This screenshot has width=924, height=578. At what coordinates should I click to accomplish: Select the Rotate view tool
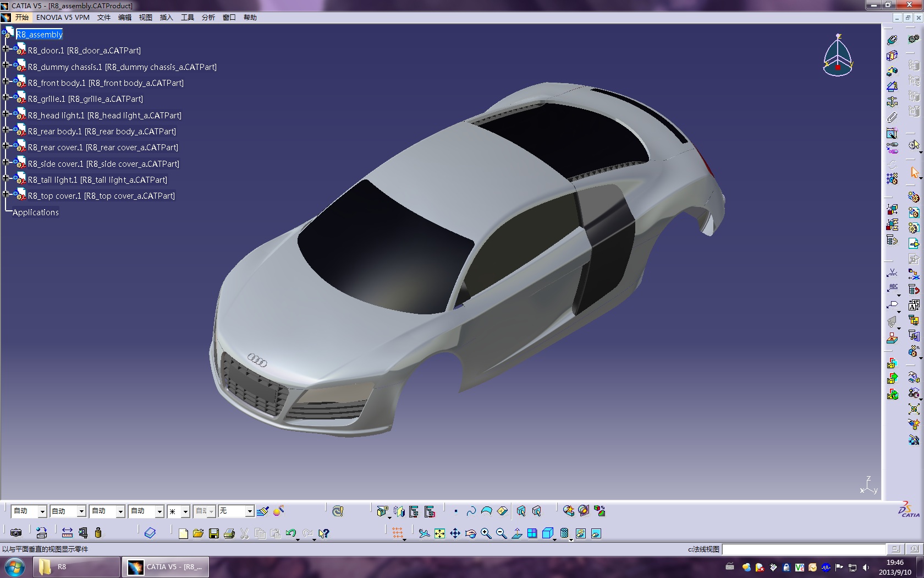[470, 533]
